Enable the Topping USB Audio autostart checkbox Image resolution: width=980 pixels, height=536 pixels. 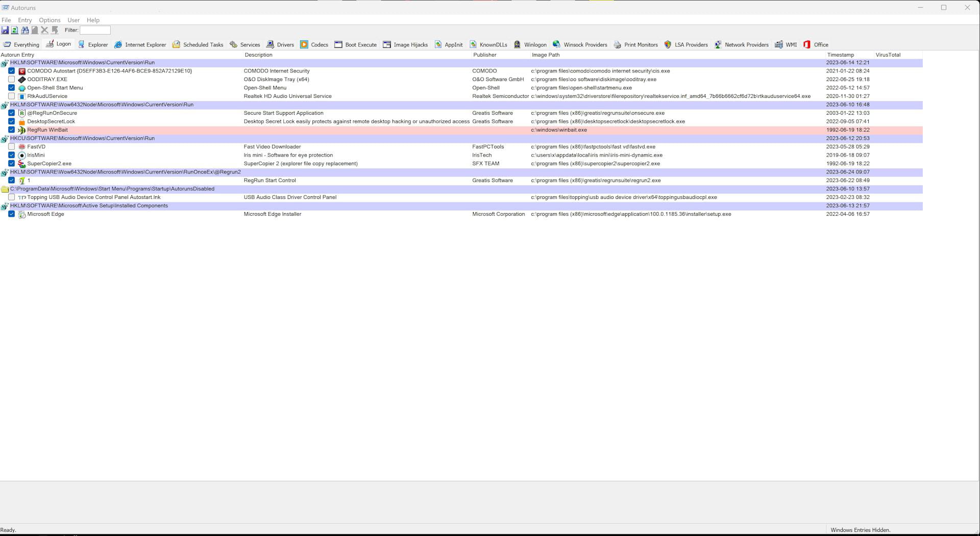tap(11, 197)
